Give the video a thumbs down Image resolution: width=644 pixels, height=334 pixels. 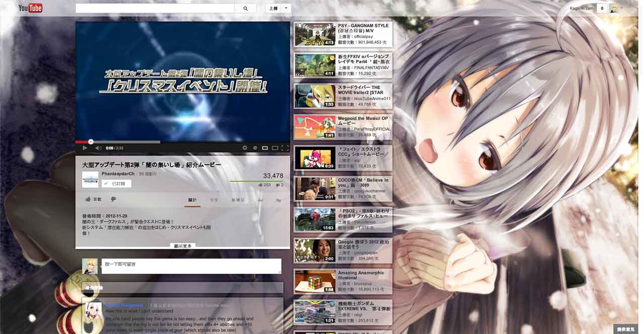113,198
